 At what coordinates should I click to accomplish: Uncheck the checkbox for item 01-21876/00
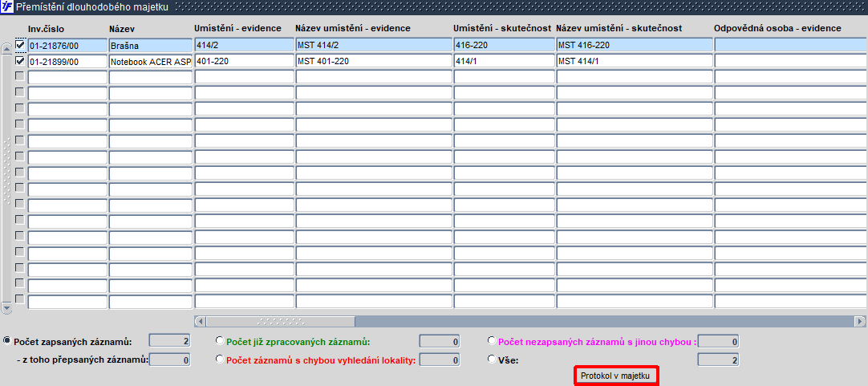pyautogui.click(x=20, y=45)
